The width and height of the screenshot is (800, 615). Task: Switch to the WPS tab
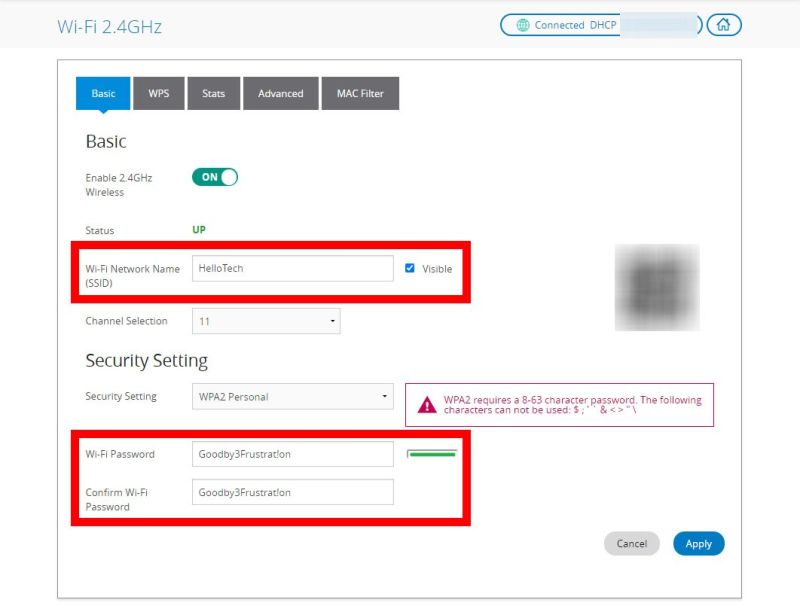tap(159, 93)
